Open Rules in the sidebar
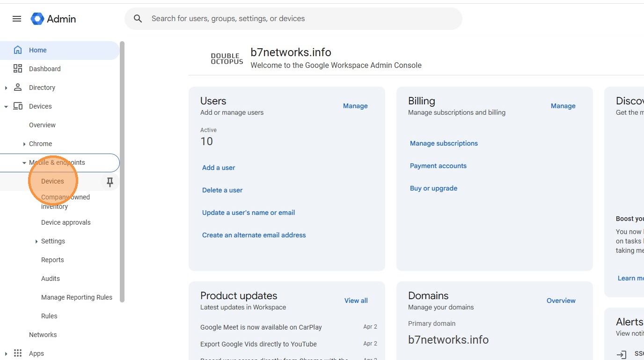The height and width of the screenshot is (360, 644). coord(49,316)
